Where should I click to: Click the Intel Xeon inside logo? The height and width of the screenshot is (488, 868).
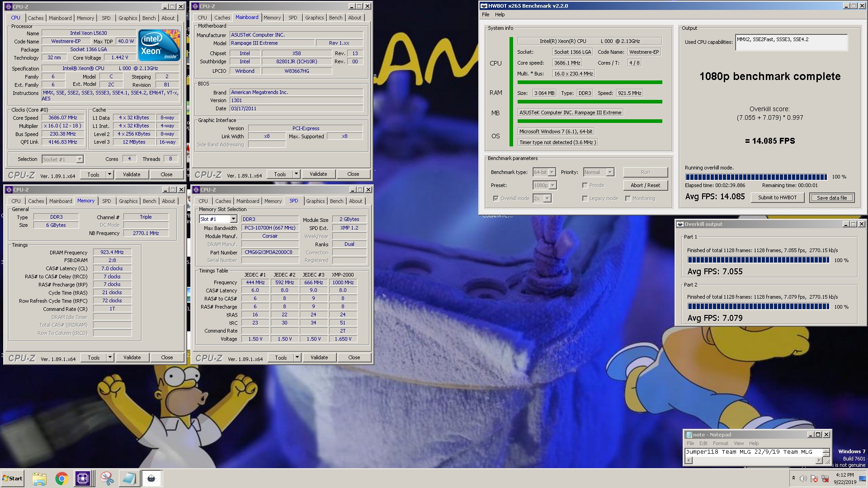(x=159, y=44)
